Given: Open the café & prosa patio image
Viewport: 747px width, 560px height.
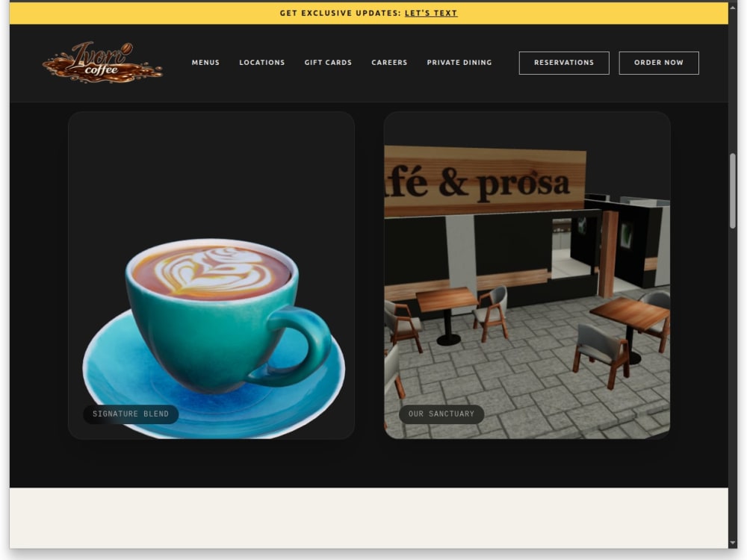Looking at the screenshot, I should point(527,276).
